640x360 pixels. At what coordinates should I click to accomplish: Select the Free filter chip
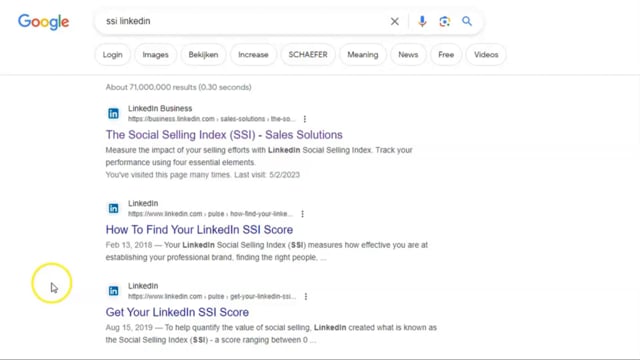446,54
